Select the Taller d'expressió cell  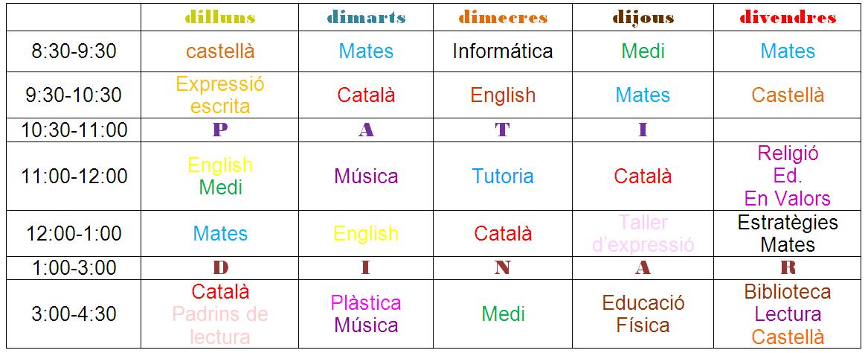coord(643,233)
